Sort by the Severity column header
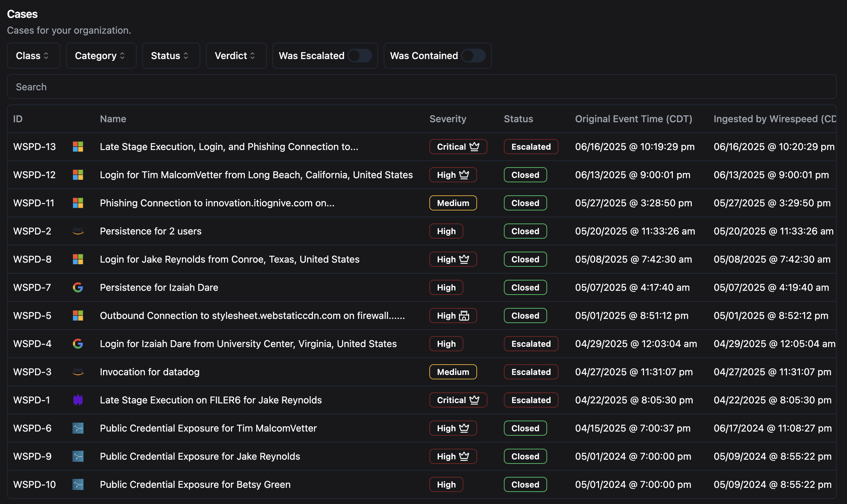The height and width of the screenshot is (504, 847). [x=448, y=119]
